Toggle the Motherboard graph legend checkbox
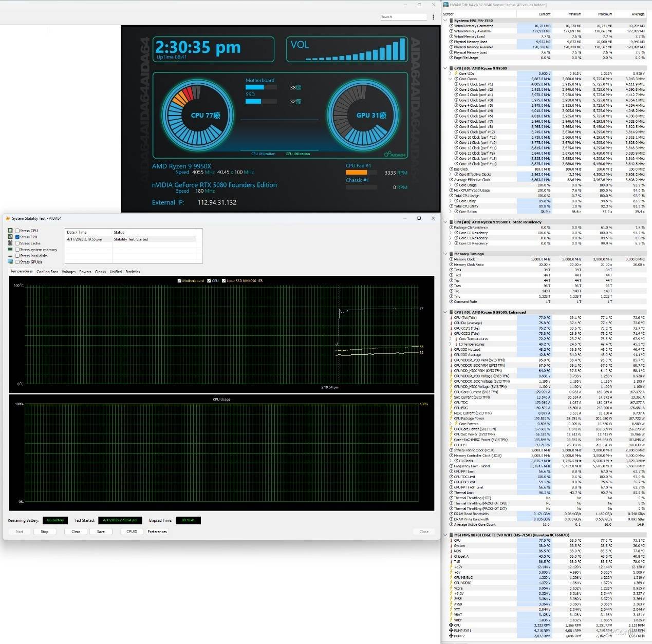This screenshot has height=644, width=652. pyautogui.click(x=179, y=280)
